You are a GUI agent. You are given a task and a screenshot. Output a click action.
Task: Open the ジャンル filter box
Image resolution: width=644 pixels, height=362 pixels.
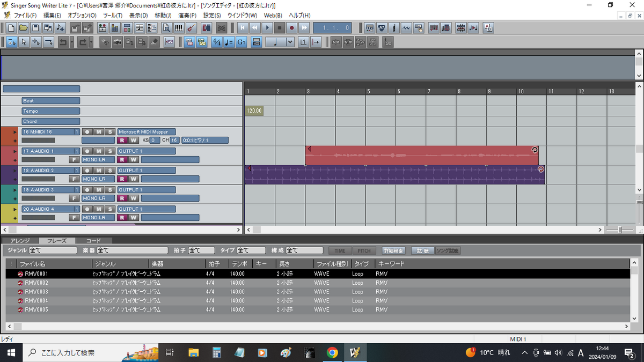click(53, 250)
